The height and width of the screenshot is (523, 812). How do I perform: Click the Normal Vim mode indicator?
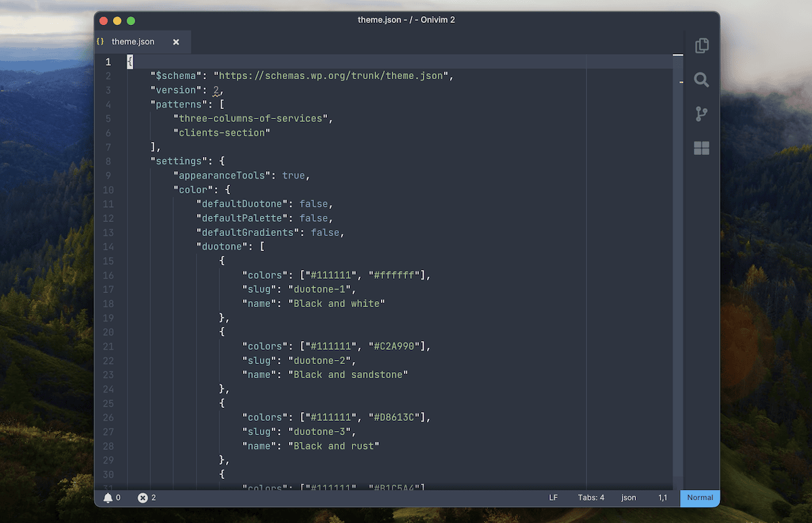click(700, 498)
